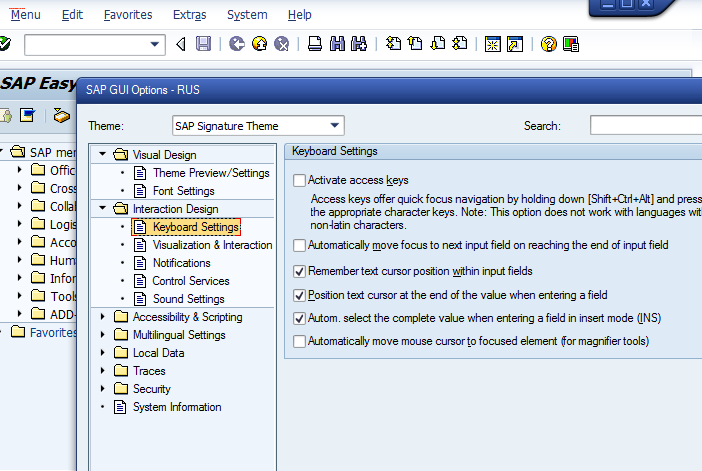
Task: Click the Search input field in options dialog
Action: tap(646, 125)
